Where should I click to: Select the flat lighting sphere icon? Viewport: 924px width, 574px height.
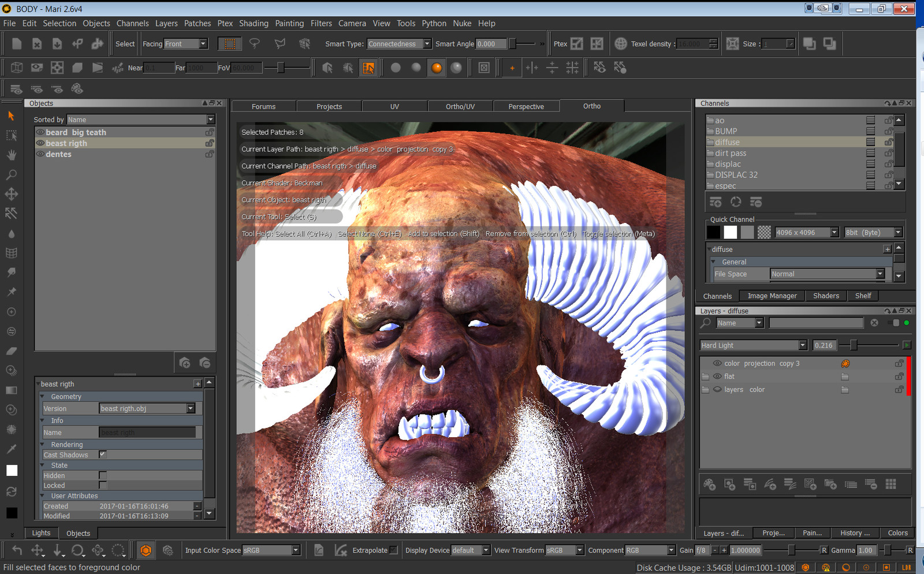pos(396,68)
